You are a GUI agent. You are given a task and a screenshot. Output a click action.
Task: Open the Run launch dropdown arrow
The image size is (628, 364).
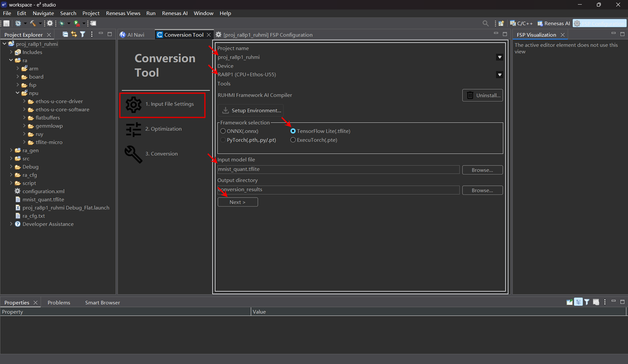84,24
